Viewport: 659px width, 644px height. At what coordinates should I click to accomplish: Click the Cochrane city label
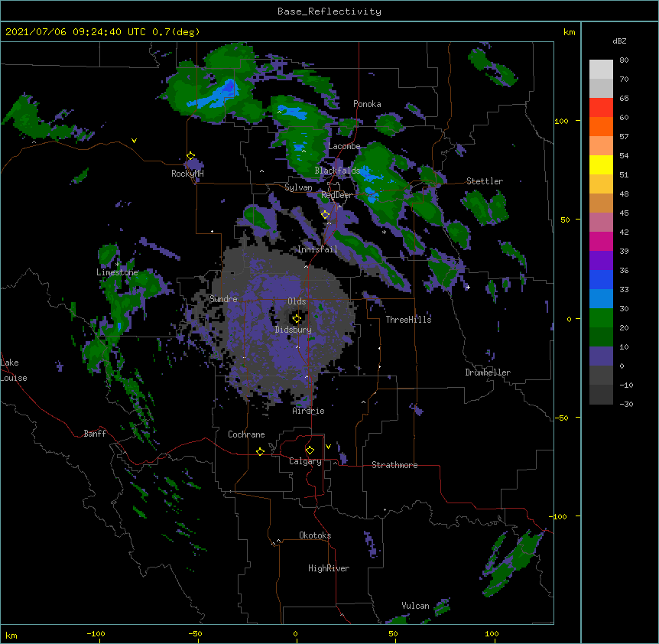(x=246, y=434)
